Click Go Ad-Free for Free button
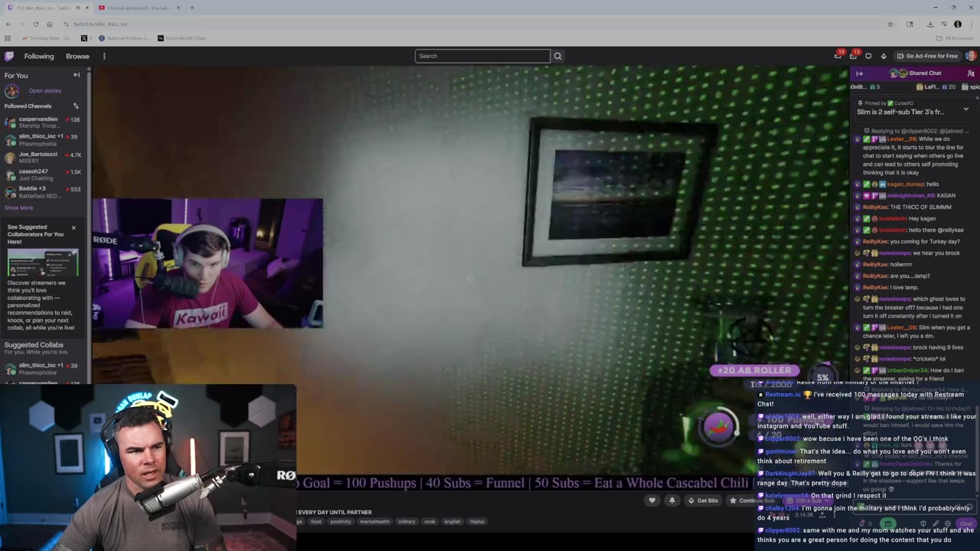980x551 pixels. (928, 56)
